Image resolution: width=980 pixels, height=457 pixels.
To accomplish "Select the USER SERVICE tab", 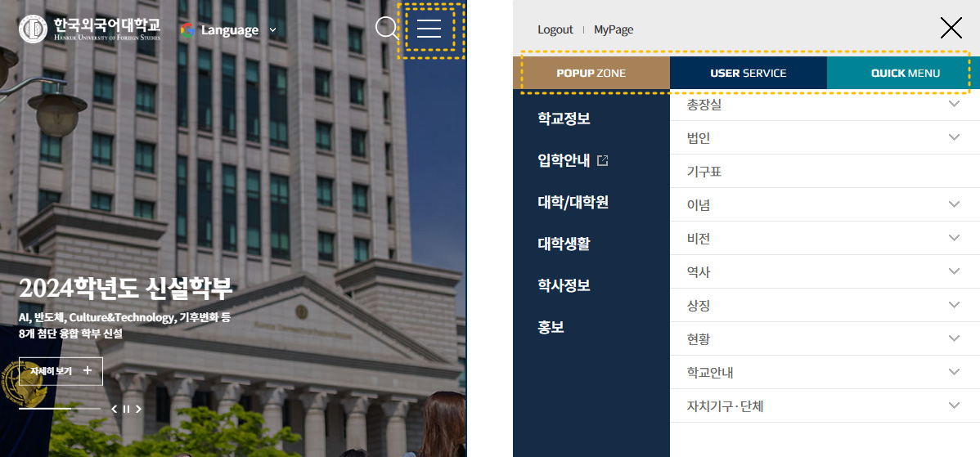I will [748, 73].
